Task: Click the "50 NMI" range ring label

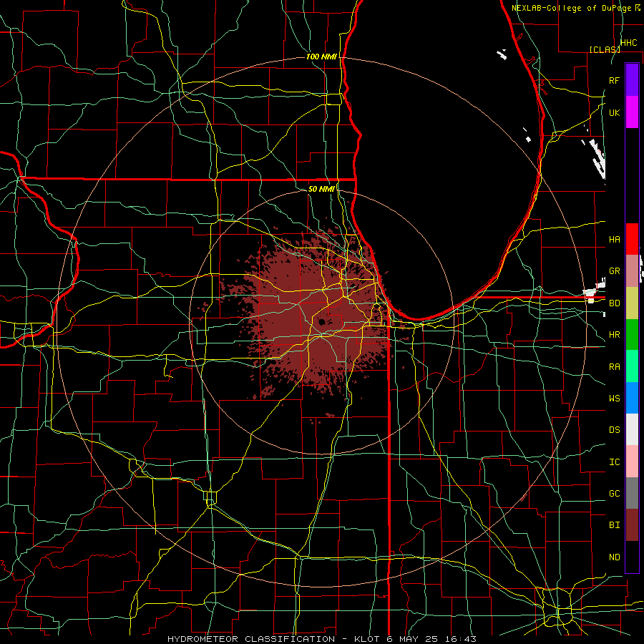Action: [x=321, y=189]
